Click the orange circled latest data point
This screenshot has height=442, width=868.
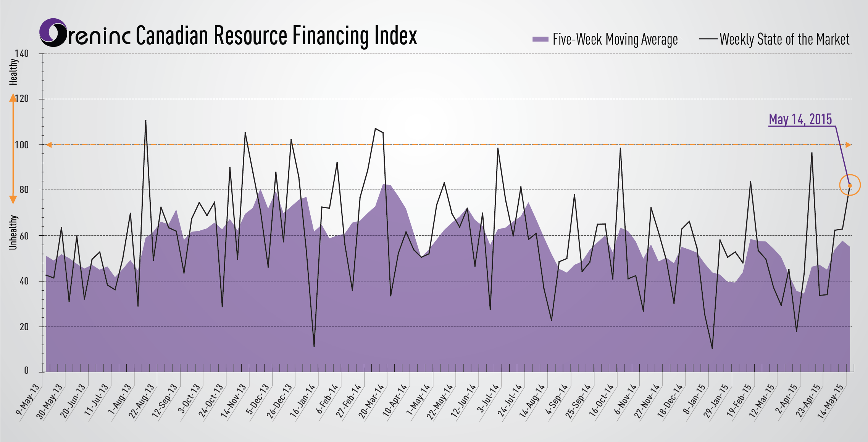coord(850,185)
